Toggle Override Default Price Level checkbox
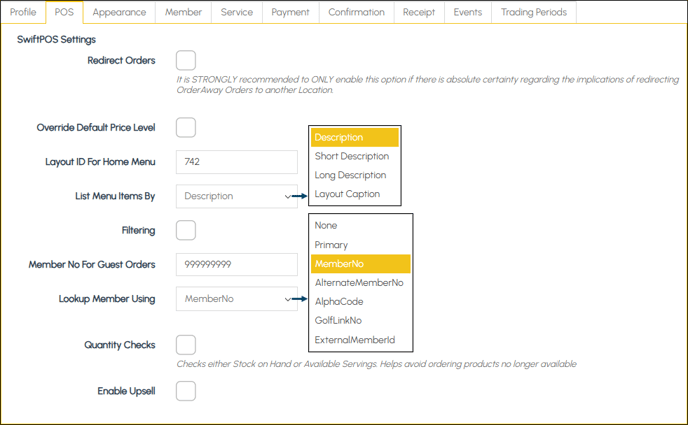688x425 pixels. [x=185, y=127]
